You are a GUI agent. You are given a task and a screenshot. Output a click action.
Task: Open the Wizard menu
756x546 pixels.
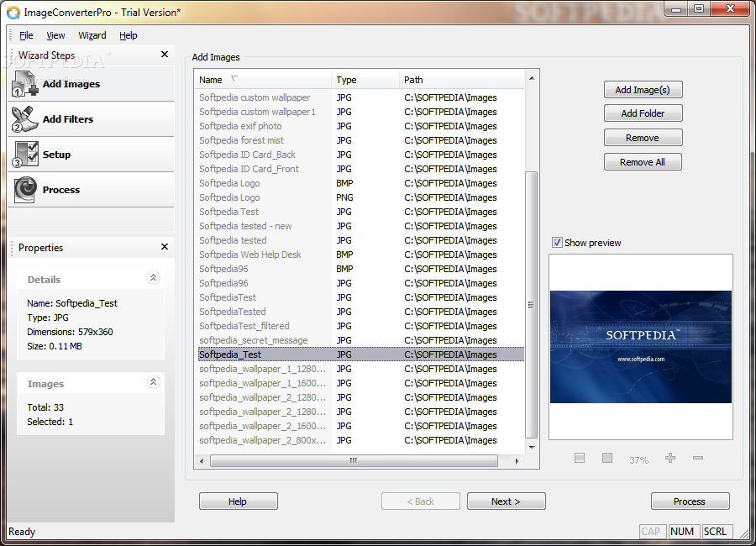pos(92,35)
